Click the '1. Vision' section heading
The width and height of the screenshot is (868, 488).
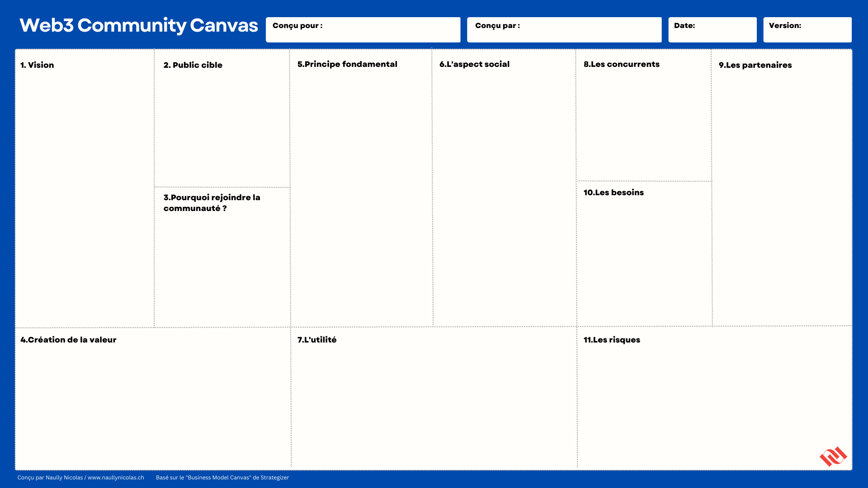37,65
